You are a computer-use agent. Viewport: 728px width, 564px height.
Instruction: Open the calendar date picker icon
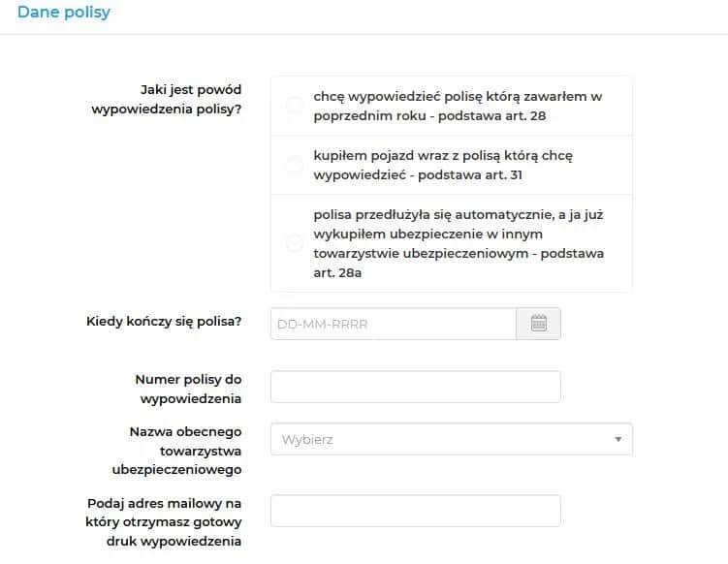pos(539,324)
